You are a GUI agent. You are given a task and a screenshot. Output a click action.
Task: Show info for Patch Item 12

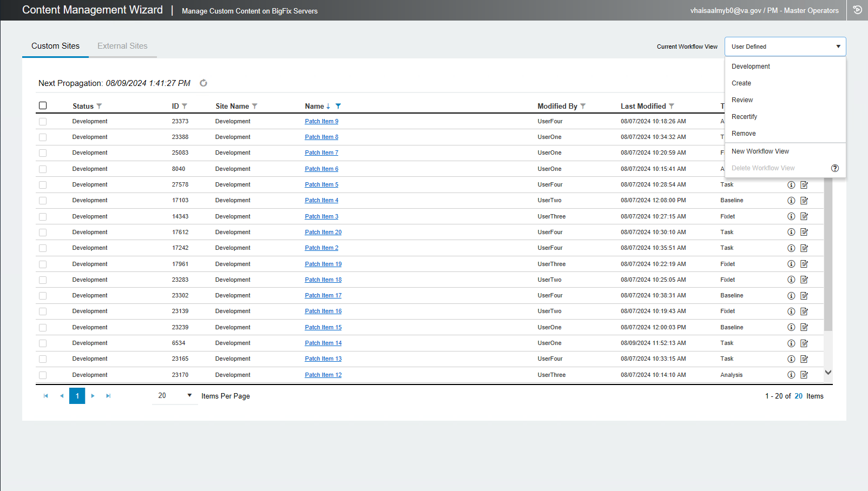point(791,375)
